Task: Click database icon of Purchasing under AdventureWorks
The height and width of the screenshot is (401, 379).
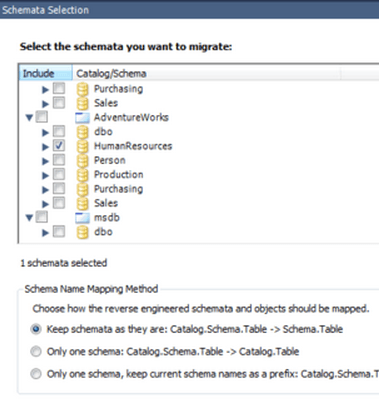Action: 82,189
